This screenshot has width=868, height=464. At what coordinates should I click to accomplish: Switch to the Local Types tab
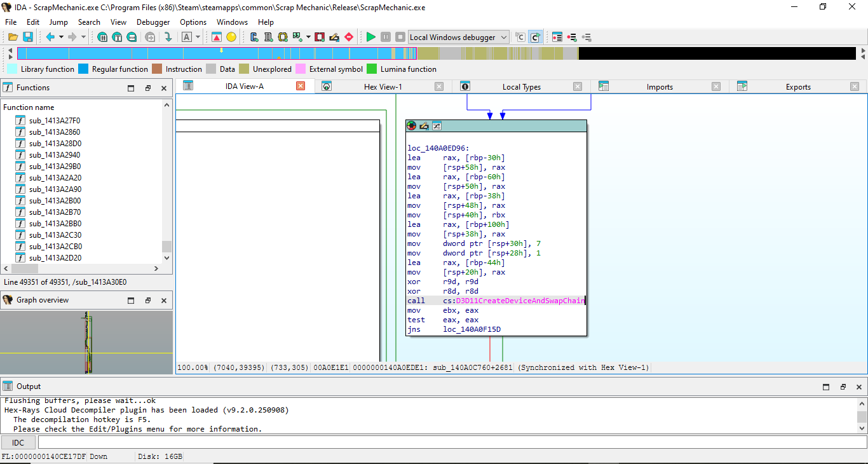click(x=521, y=86)
